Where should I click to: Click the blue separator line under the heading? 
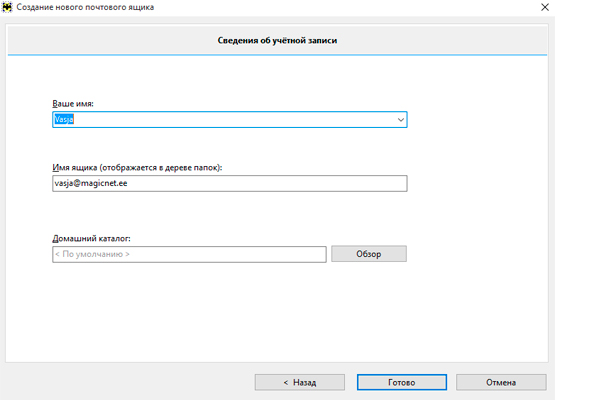coord(277,55)
